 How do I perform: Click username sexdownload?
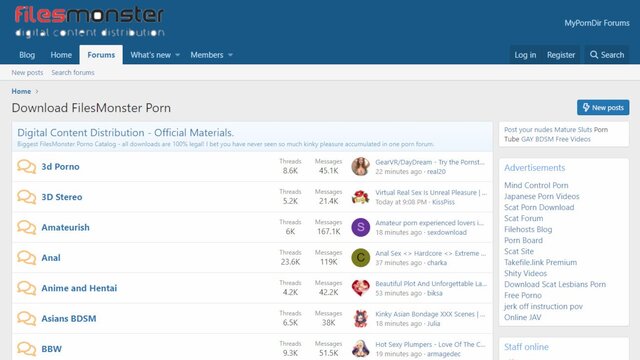pyautogui.click(x=447, y=232)
